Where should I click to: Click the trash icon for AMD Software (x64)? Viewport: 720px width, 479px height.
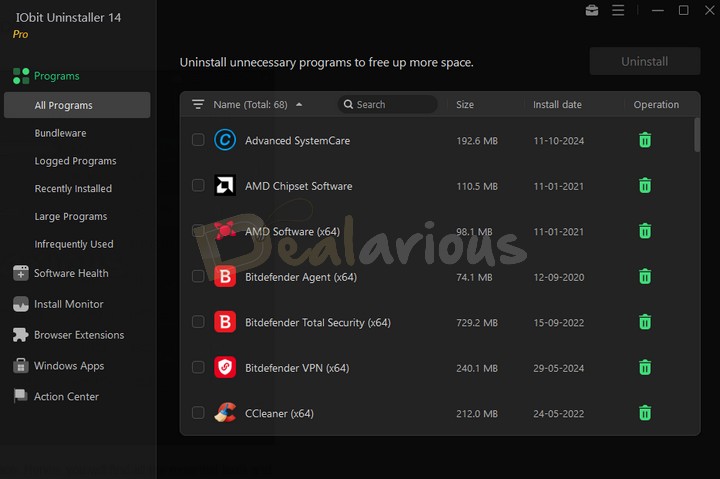(x=645, y=231)
